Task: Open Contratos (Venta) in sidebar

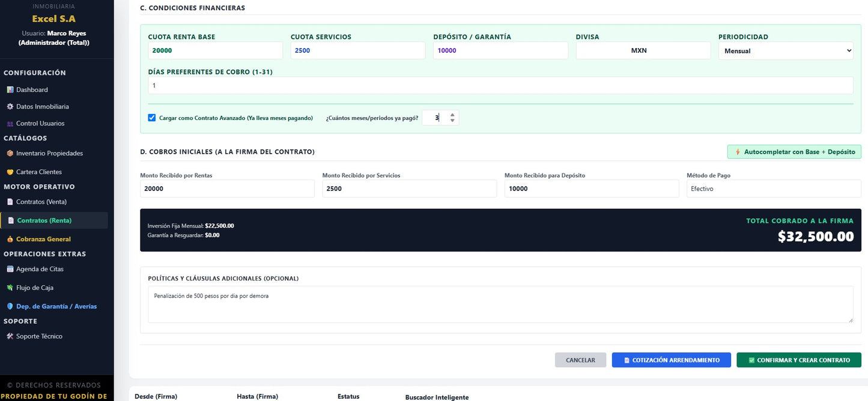Action: (41, 202)
